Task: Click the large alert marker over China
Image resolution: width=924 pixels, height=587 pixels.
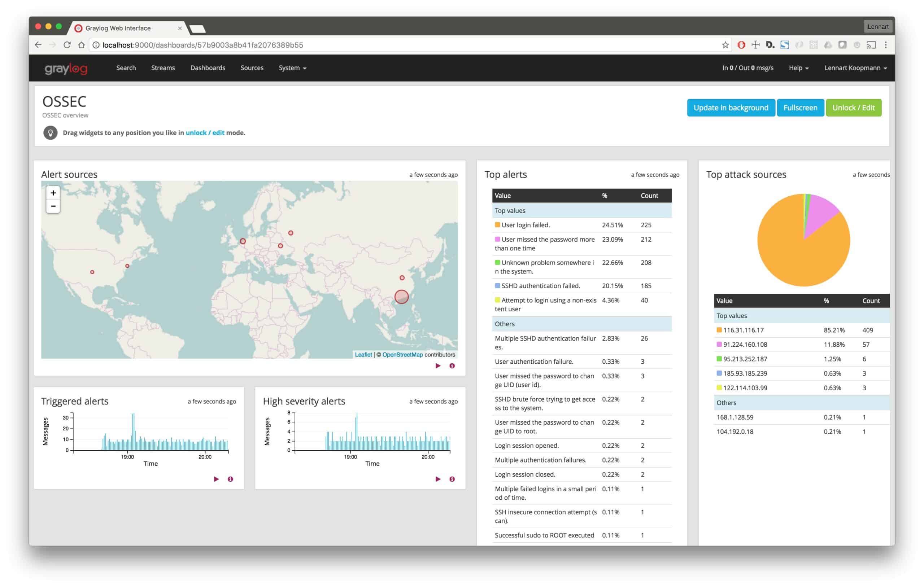Action: tap(401, 297)
